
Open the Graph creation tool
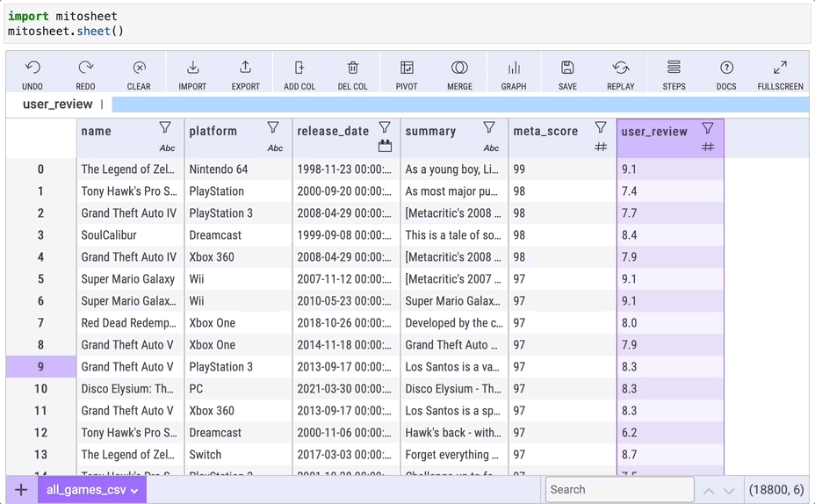point(514,68)
